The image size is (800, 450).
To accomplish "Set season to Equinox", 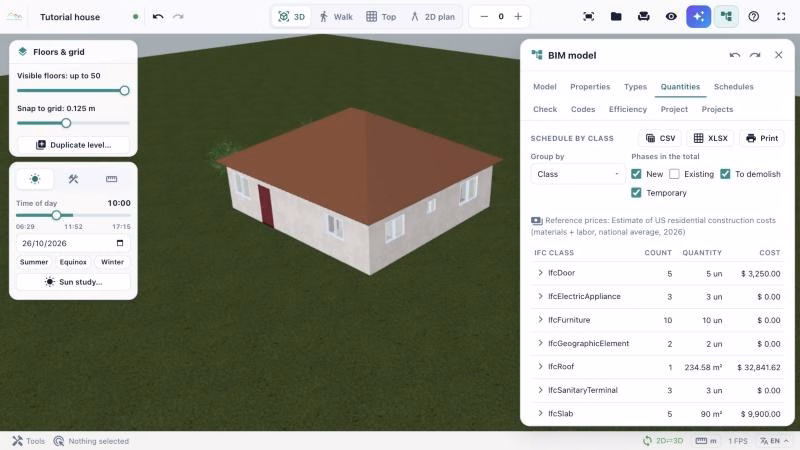I will click(x=73, y=262).
